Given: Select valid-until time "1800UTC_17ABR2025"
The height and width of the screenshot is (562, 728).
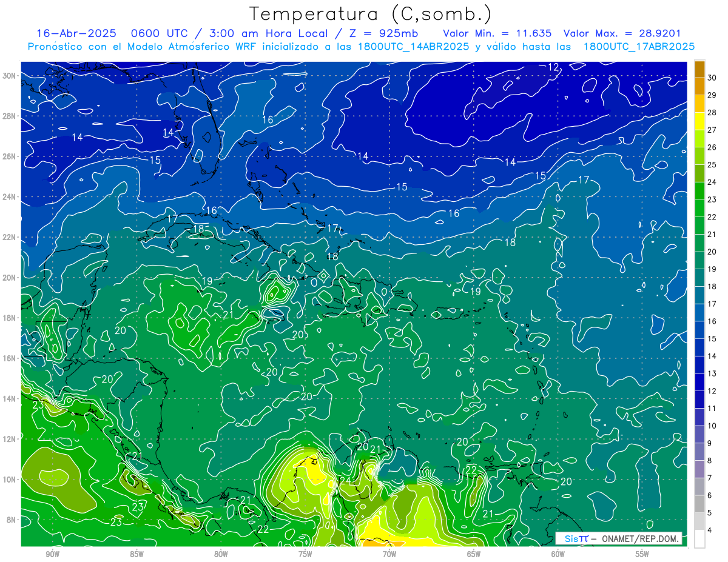Looking at the screenshot, I should point(639,47).
